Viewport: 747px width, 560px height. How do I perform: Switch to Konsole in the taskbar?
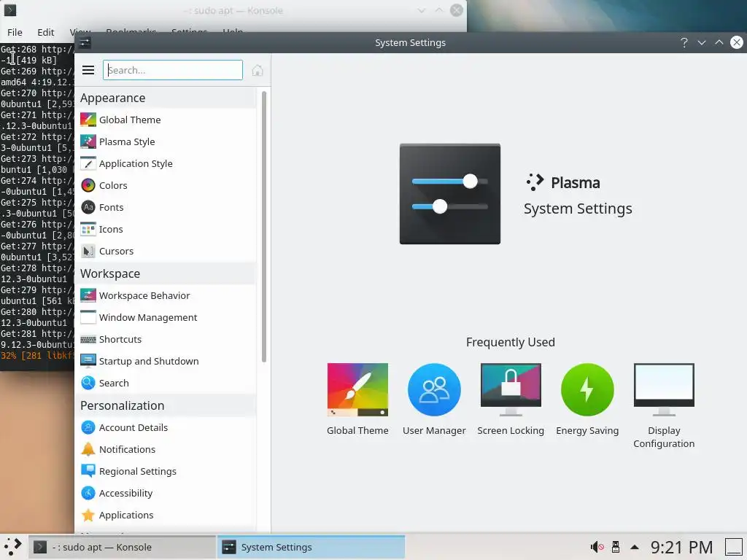click(x=122, y=547)
